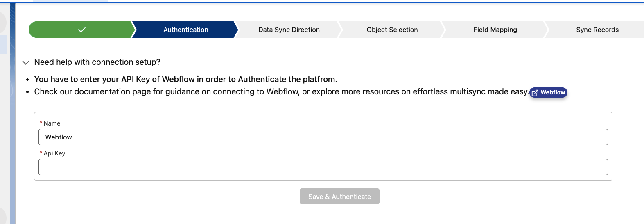This screenshot has width=644, height=224.
Task: Click the external-link icon beside the Webflow badge
Action: coord(535,93)
